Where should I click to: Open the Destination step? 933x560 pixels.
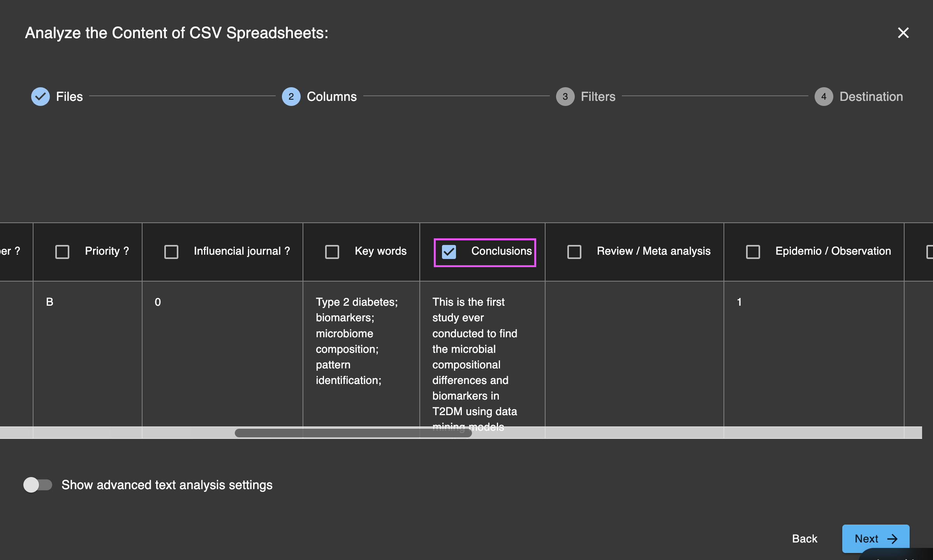(x=859, y=97)
